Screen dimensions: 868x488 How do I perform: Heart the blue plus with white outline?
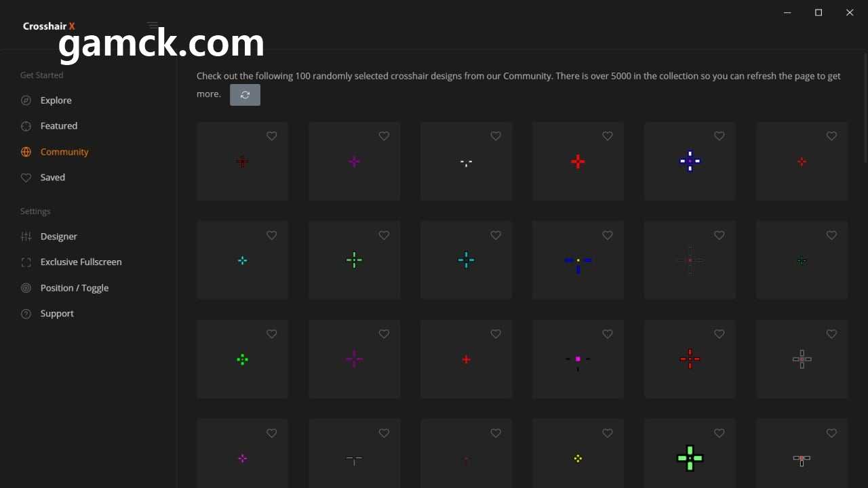tap(719, 136)
